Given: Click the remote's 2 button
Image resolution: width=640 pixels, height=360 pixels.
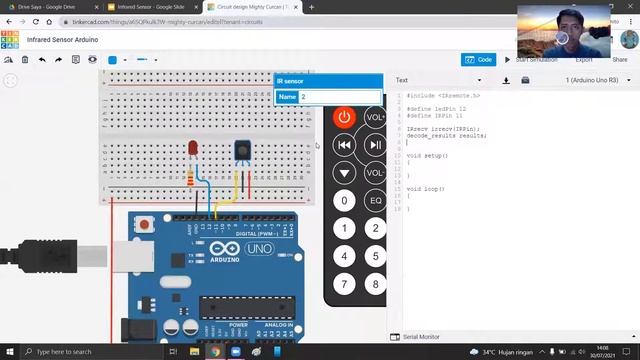Looking at the screenshot, I should coord(375,229).
